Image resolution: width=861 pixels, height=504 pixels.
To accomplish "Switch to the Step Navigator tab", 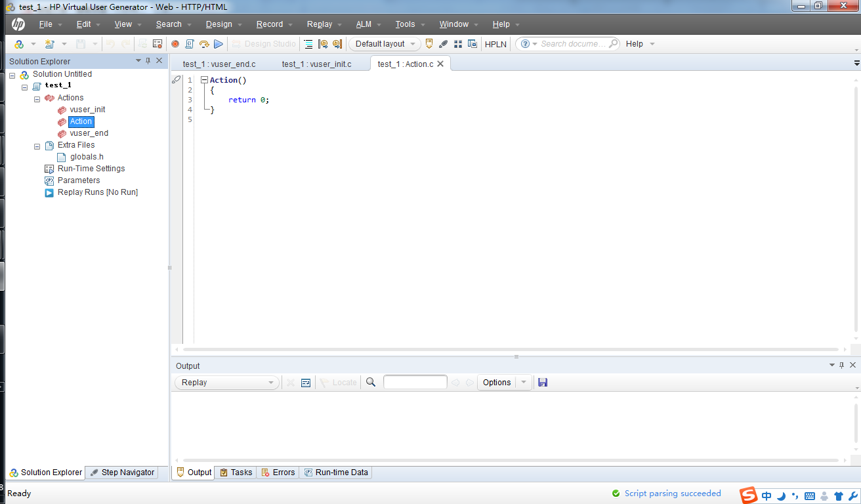I will 122,472.
